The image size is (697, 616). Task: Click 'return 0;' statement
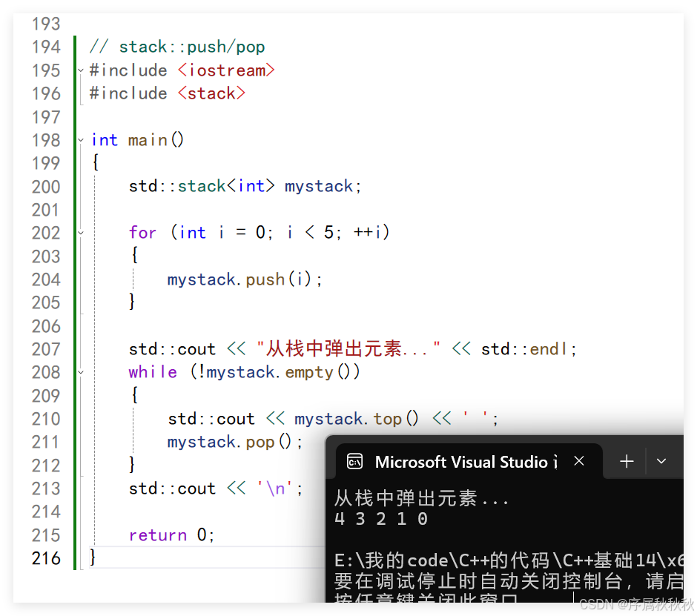171,534
